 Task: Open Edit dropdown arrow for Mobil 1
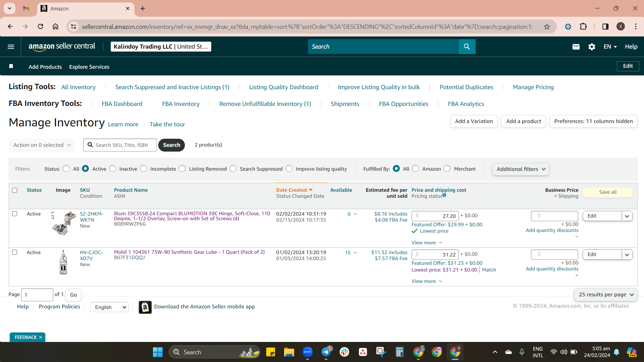pos(627,255)
